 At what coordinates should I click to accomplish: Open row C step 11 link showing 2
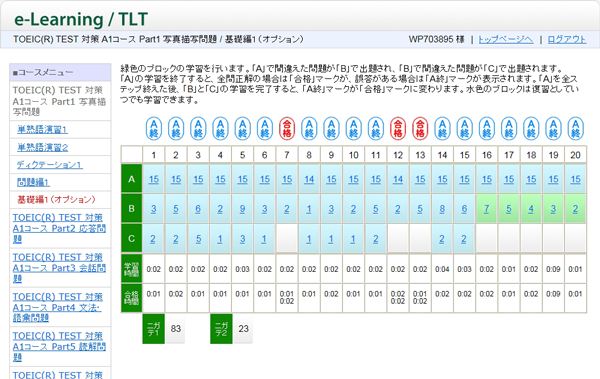point(375,239)
